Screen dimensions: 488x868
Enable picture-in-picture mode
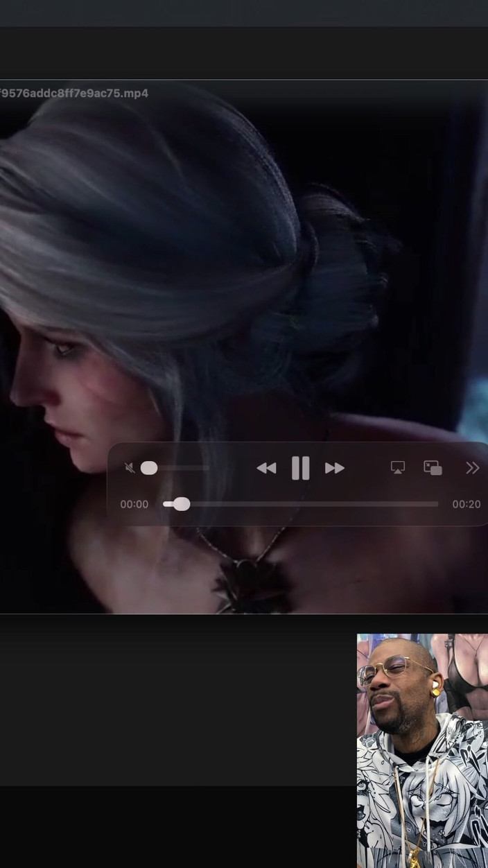(433, 468)
